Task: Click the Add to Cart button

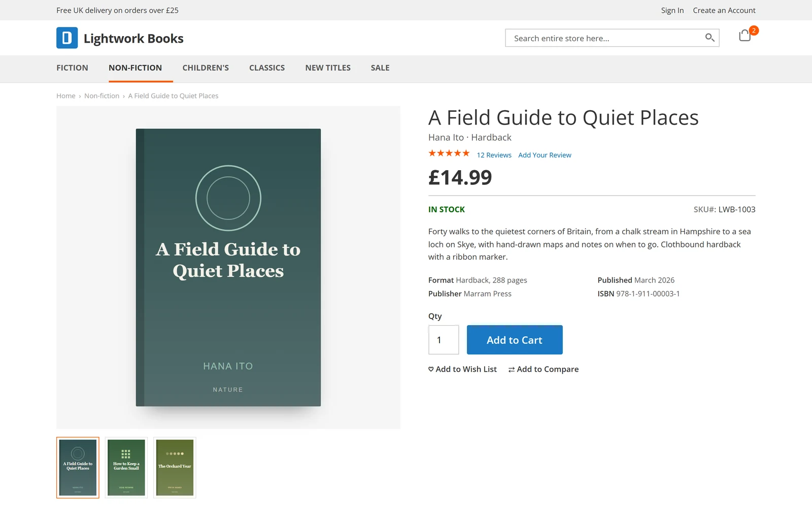Action: click(515, 340)
